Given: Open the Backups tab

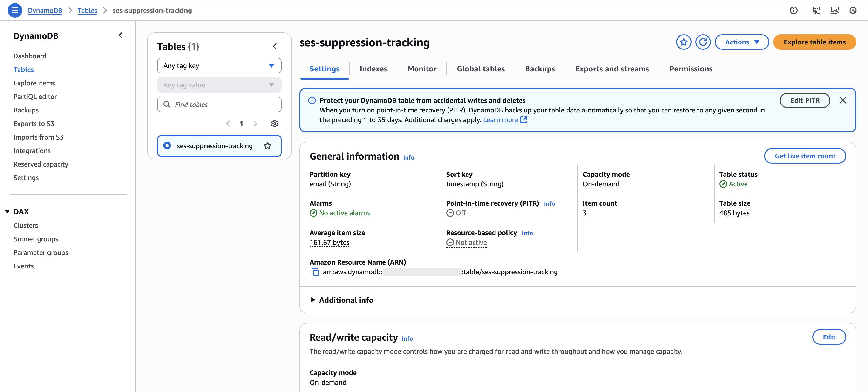Looking at the screenshot, I should (540, 69).
